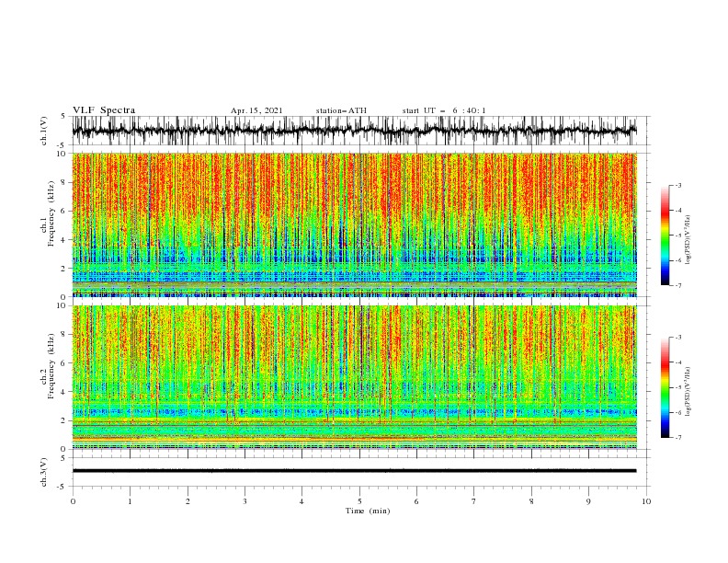The height and width of the screenshot is (563, 728).
Task: Click the 'Time (min)' axis label
Action: tap(368, 511)
